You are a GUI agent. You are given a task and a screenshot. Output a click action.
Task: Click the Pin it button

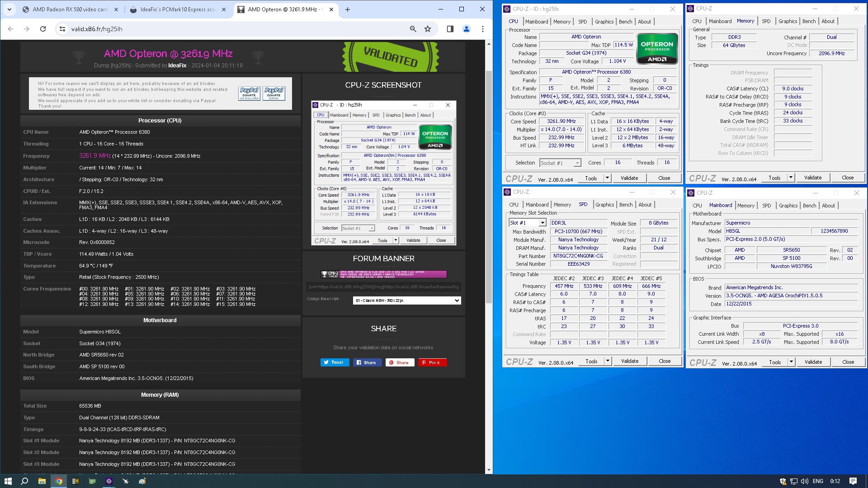(433, 362)
